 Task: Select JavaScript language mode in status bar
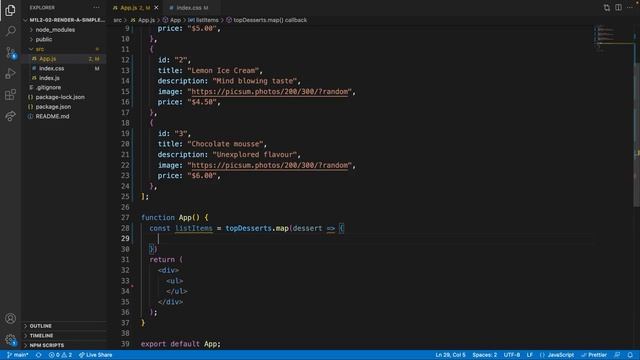pyautogui.click(x=557, y=355)
